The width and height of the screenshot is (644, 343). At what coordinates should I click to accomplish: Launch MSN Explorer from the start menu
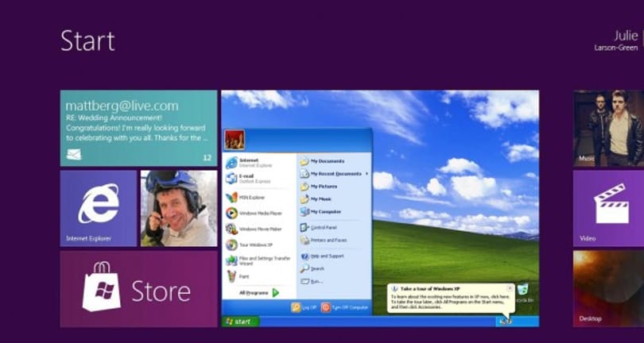(258, 198)
